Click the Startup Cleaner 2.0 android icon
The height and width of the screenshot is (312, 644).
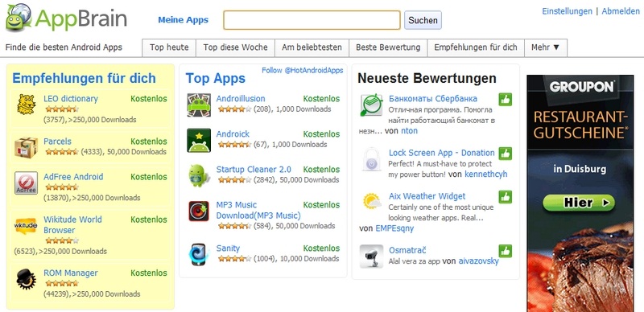tap(199, 176)
